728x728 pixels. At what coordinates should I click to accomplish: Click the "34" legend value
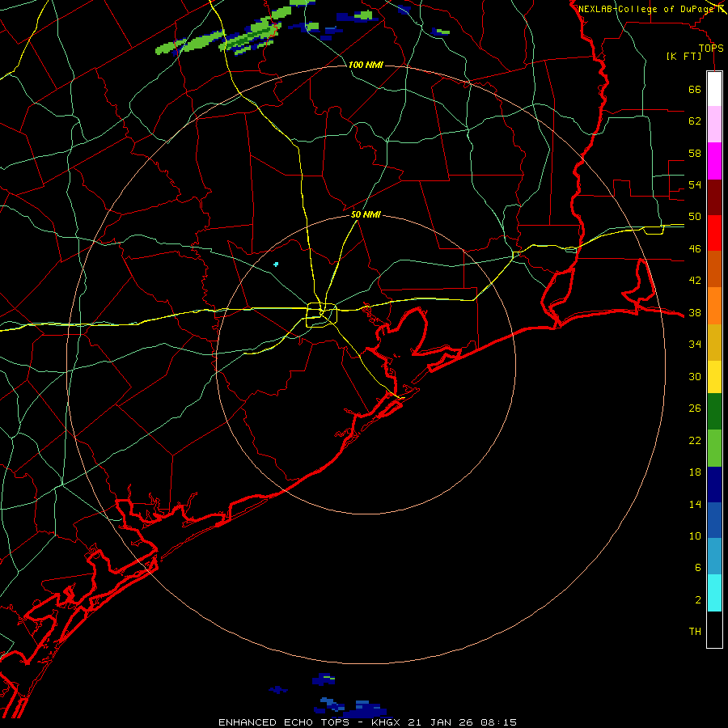pyautogui.click(x=695, y=345)
